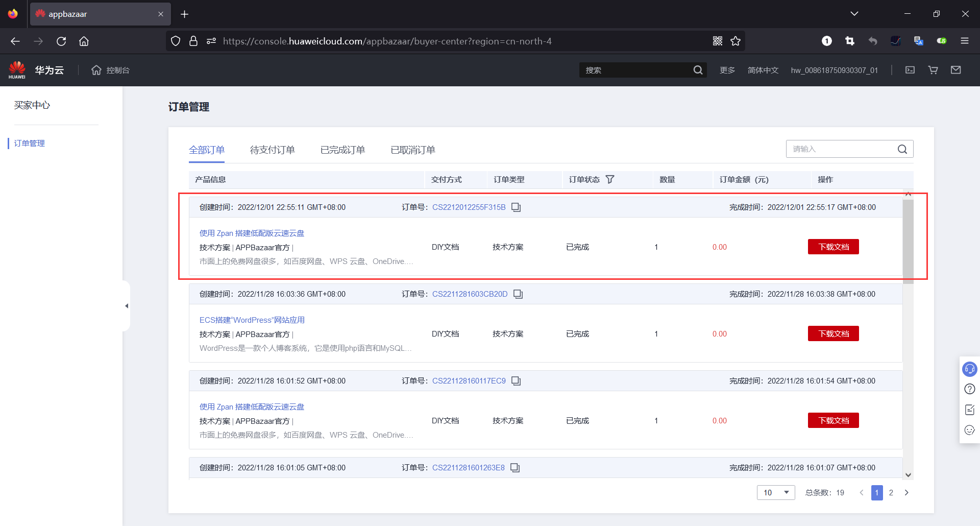This screenshot has height=526, width=980.
Task: Go to page 2 of orders
Action: [x=891, y=492]
